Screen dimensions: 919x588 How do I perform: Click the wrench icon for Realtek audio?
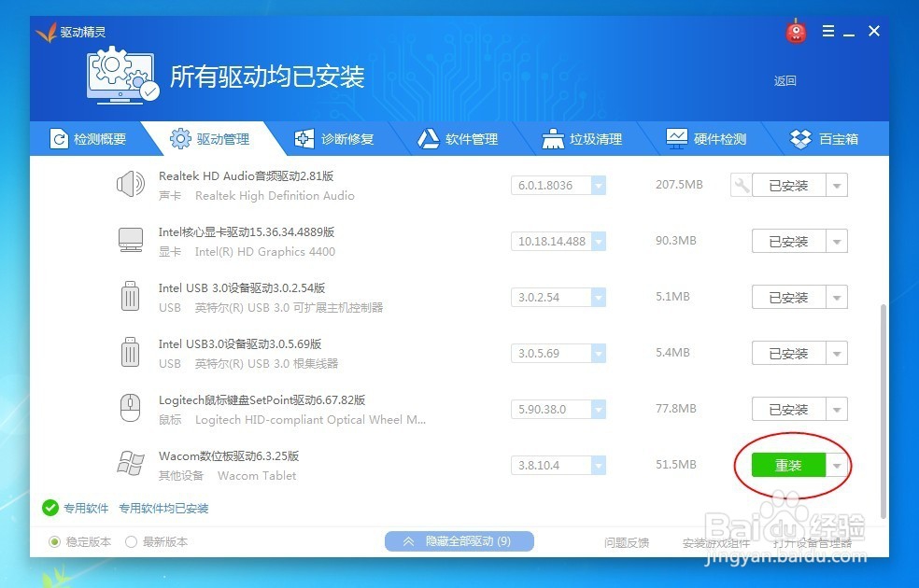(742, 185)
